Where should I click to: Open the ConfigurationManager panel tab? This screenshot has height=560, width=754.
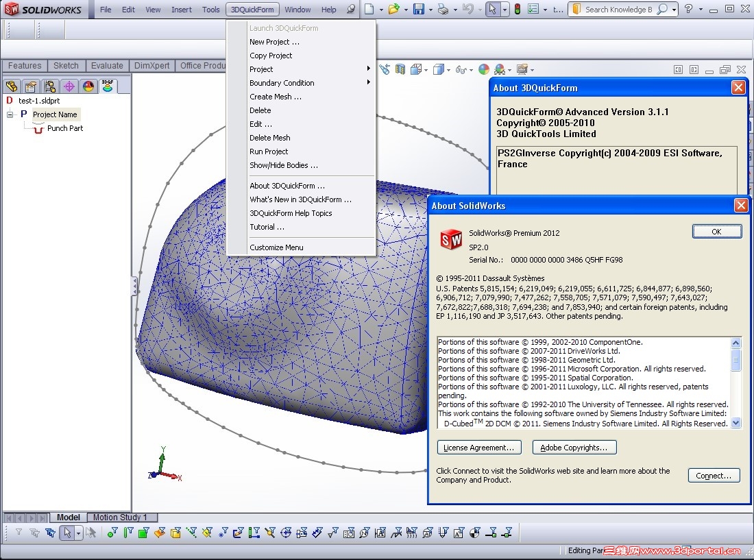click(x=49, y=86)
